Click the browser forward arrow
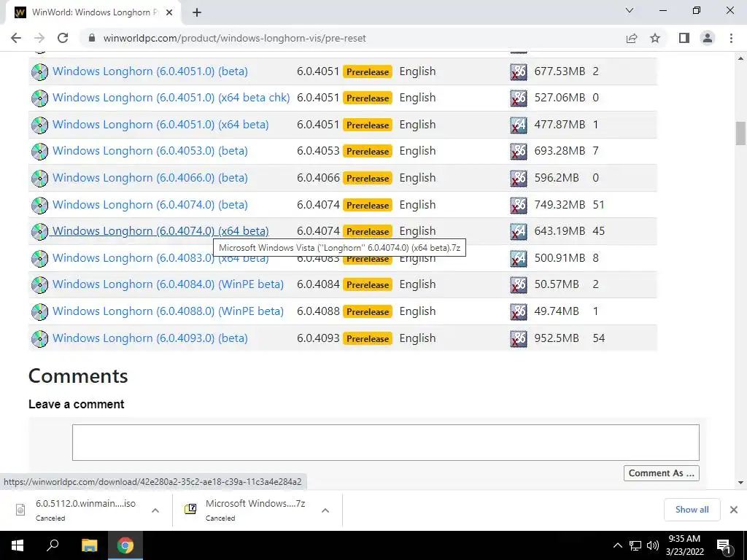Viewport: 747px width, 560px height. pyautogui.click(x=39, y=38)
